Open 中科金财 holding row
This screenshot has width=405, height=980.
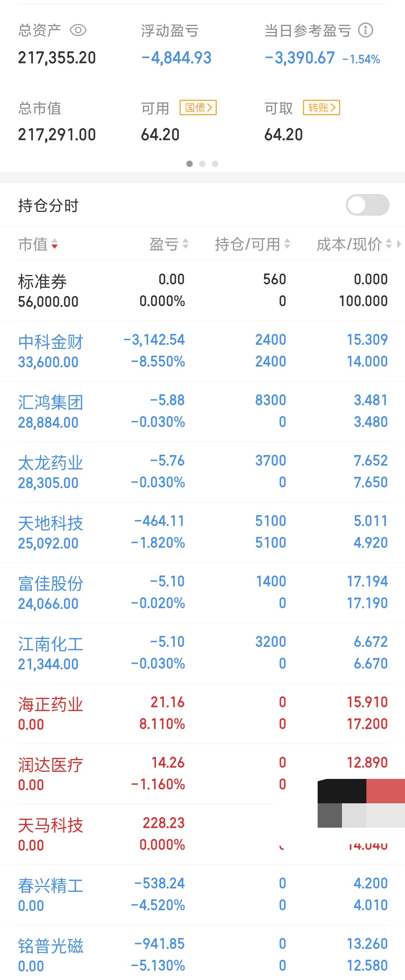pos(202,351)
